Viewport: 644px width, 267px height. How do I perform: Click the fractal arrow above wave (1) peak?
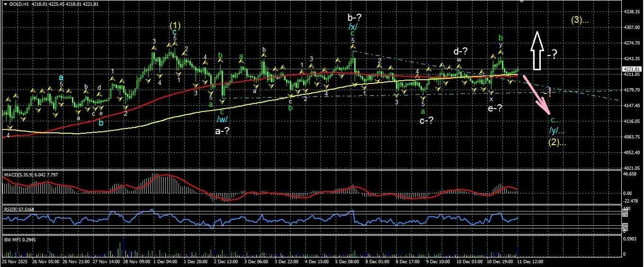[175, 44]
